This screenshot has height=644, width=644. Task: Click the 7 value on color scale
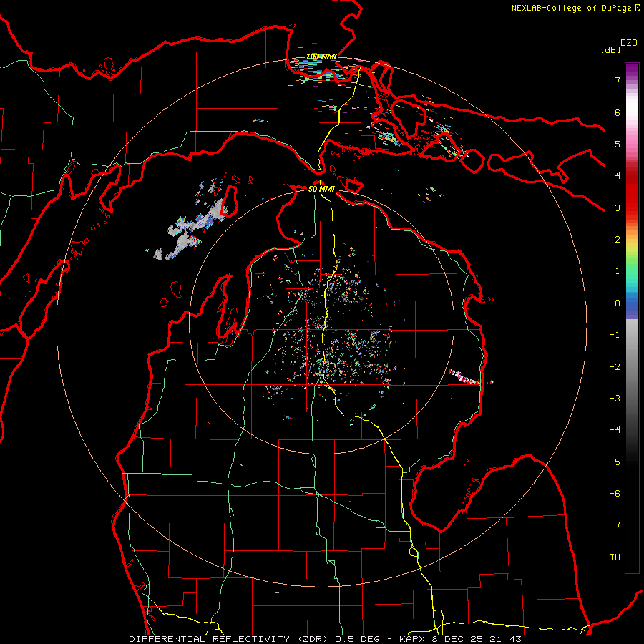(x=618, y=80)
